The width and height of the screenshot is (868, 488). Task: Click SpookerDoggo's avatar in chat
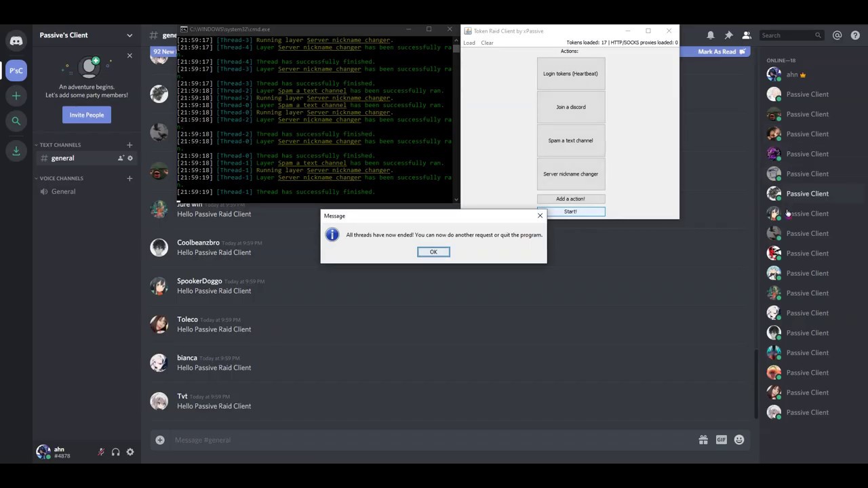159,286
